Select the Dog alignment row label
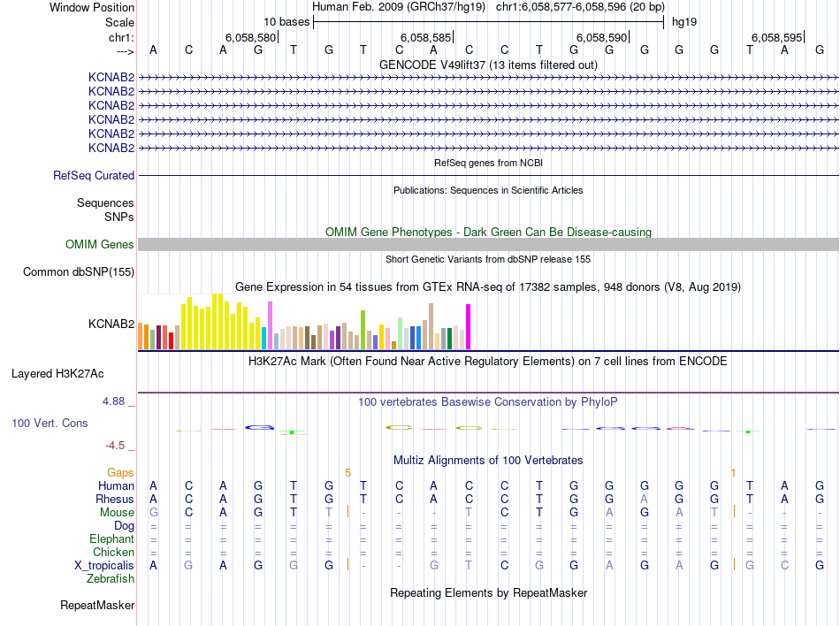 (x=124, y=526)
